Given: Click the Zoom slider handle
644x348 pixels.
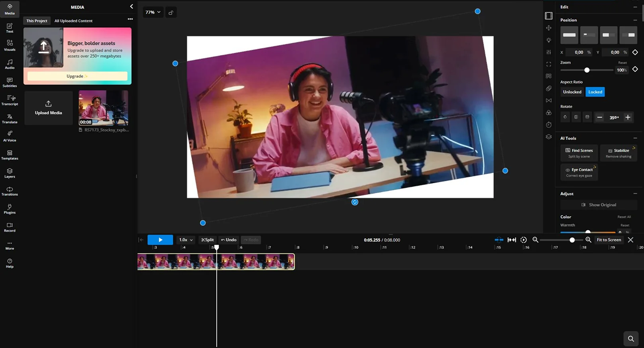Looking at the screenshot, I should pos(587,70).
